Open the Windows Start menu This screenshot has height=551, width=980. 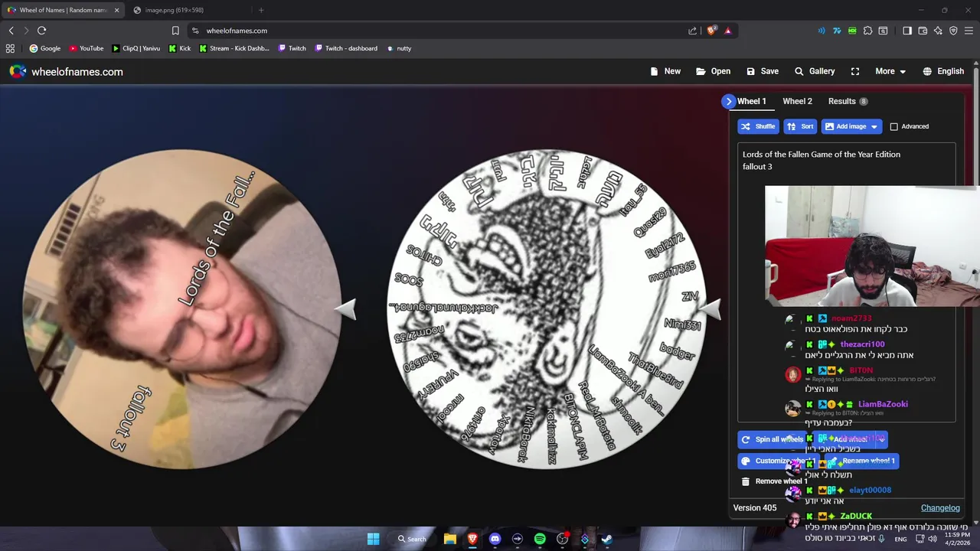[373, 539]
